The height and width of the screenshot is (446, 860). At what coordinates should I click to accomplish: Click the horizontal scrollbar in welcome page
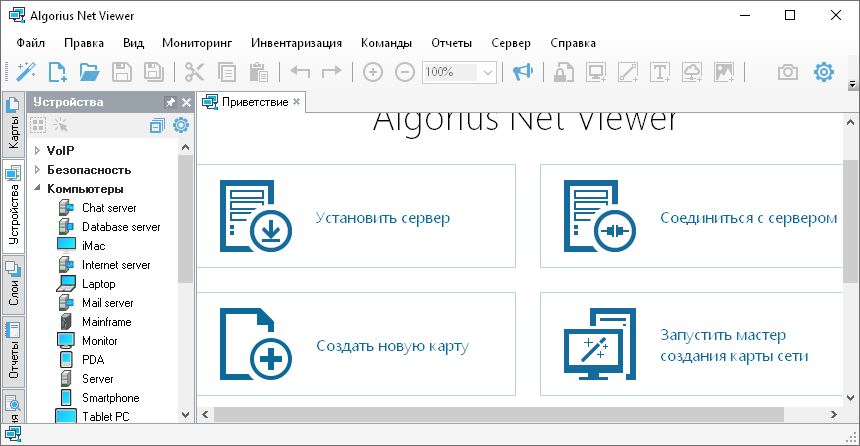[500, 414]
